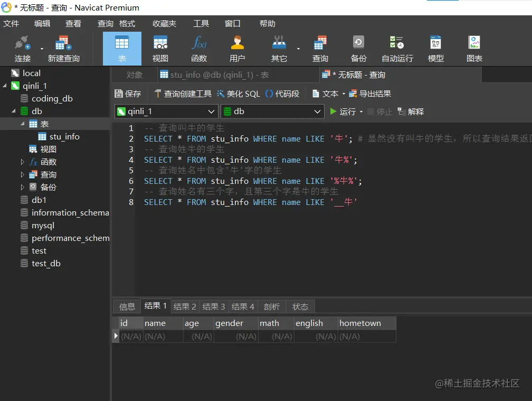Open the 窗口 menu

(x=232, y=23)
